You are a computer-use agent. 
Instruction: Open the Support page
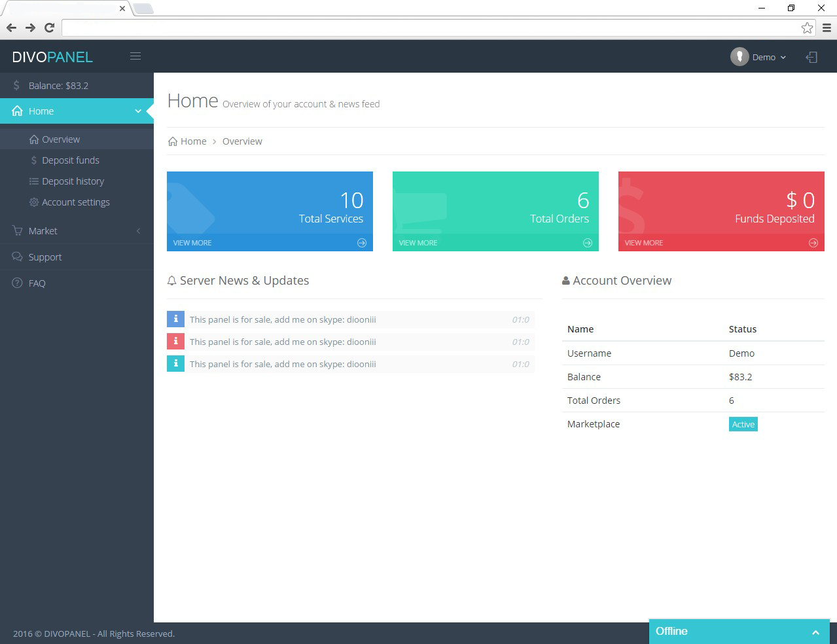pyautogui.click(x=45, y=257)
